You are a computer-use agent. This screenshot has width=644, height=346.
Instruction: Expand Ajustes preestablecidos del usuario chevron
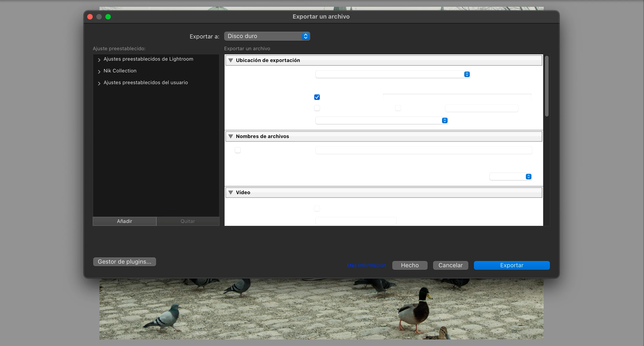pyautogui.click(x=99, y=83)
